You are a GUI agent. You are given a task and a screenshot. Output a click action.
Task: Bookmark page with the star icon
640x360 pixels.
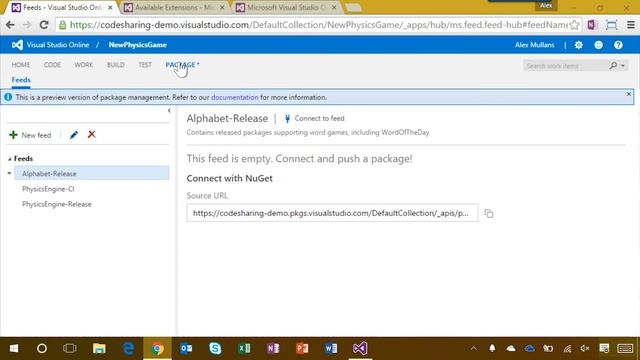(x=574, y=25)
